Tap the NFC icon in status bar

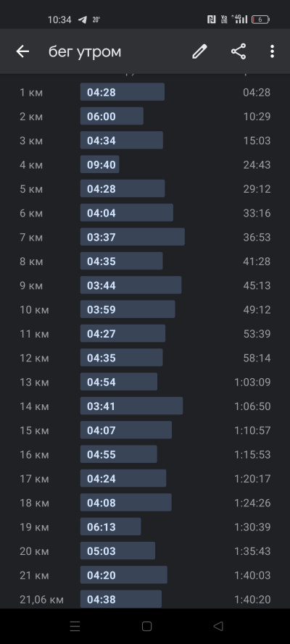(212, 20)
